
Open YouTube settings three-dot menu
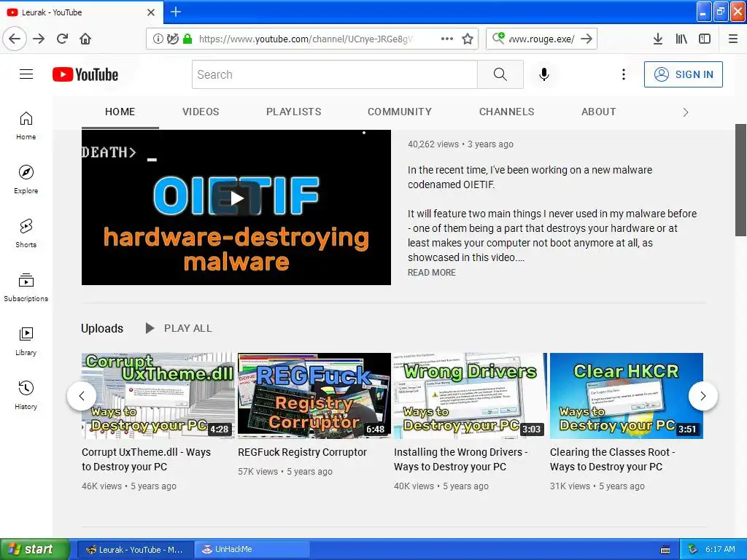pyautogui.click(x=623, y=74)
